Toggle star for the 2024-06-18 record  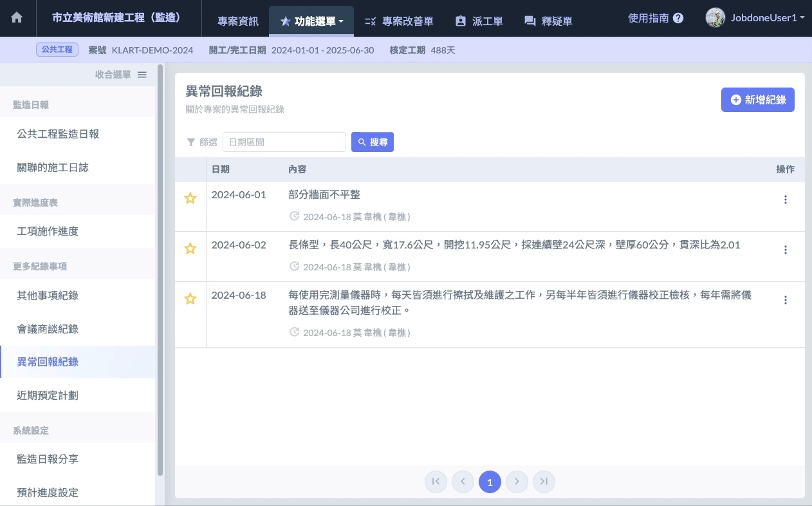click(190, 299)
